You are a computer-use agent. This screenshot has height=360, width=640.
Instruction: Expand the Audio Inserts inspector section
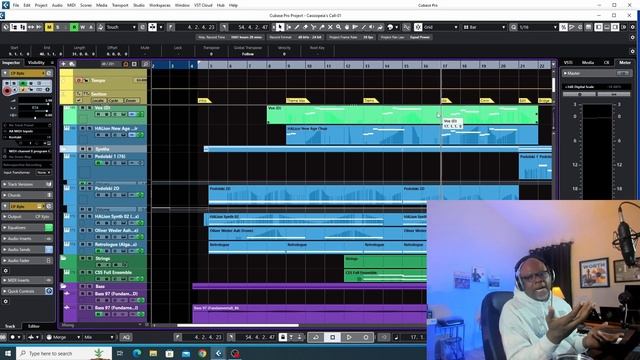click(27, 238)
